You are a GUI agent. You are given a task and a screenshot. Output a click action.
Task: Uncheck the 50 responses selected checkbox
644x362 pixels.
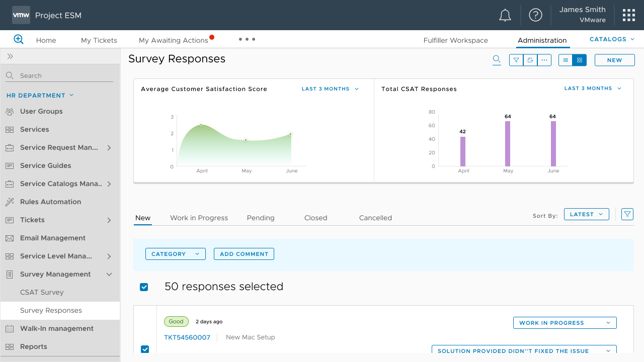(144, 287)
